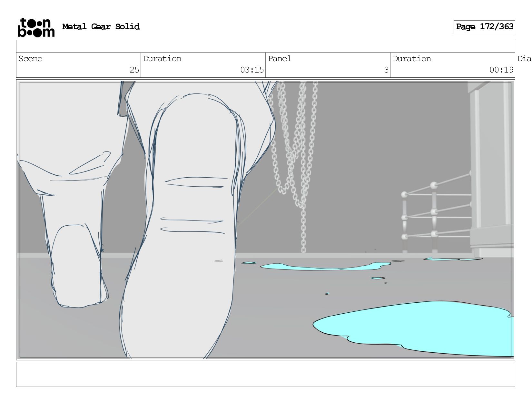The width and height of the screenshot is (532, 411).
Task: Click the 'Metal Gear Solid' project title
Action: coord(101,27)
